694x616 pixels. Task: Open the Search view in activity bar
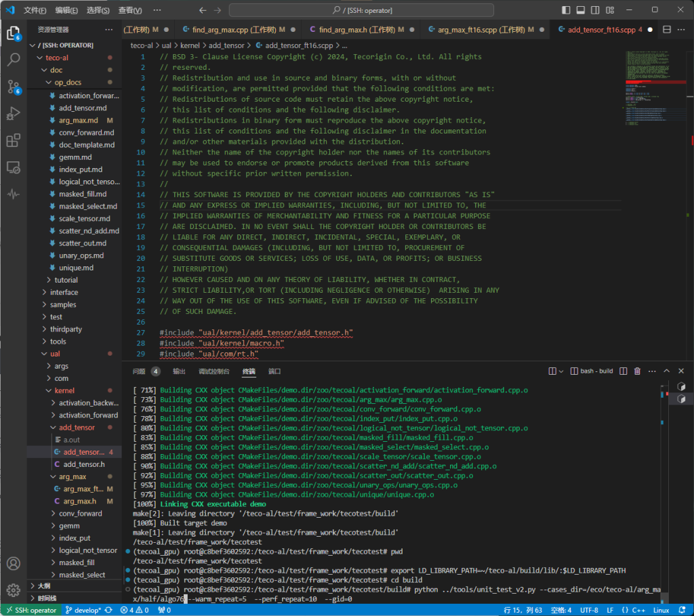coord(13,60)
